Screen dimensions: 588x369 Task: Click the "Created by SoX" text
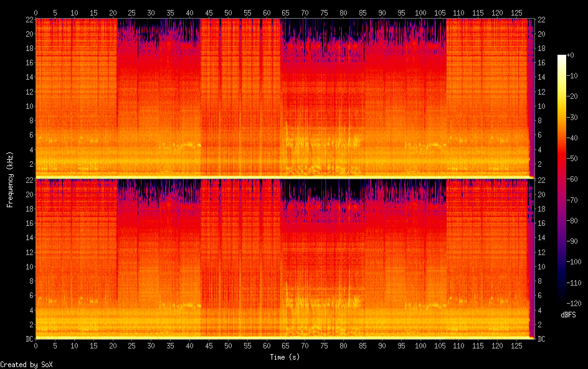[26, 365]
